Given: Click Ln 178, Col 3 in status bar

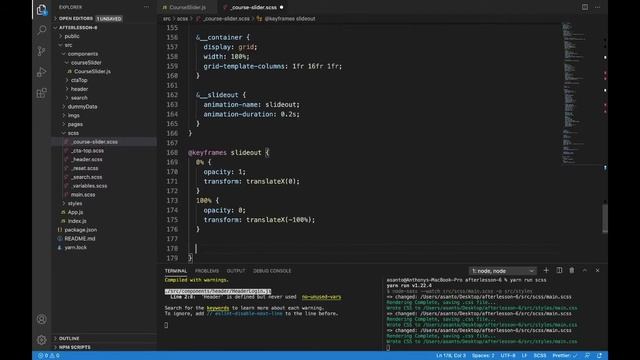Looking at the screenshot, I should [451, 356].
